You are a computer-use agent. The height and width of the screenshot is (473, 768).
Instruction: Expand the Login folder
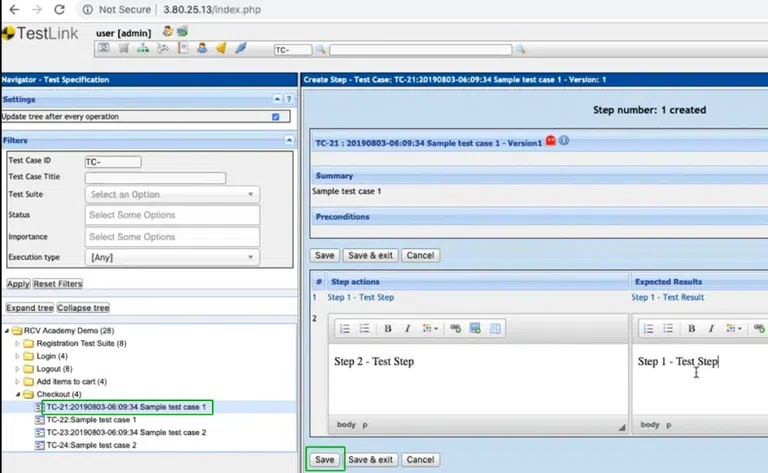[x=18, y=356]
